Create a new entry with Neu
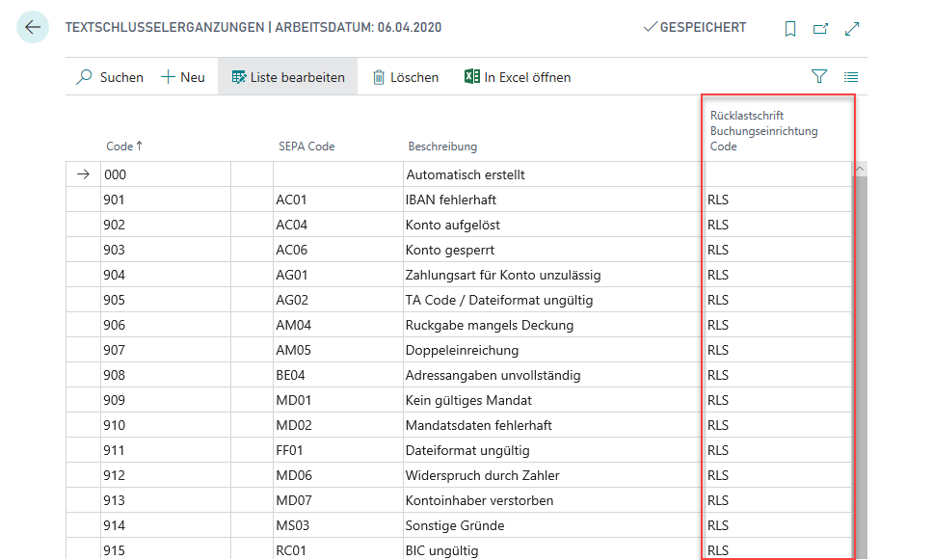This screenshot has height=560, width=933. [182, 77]
